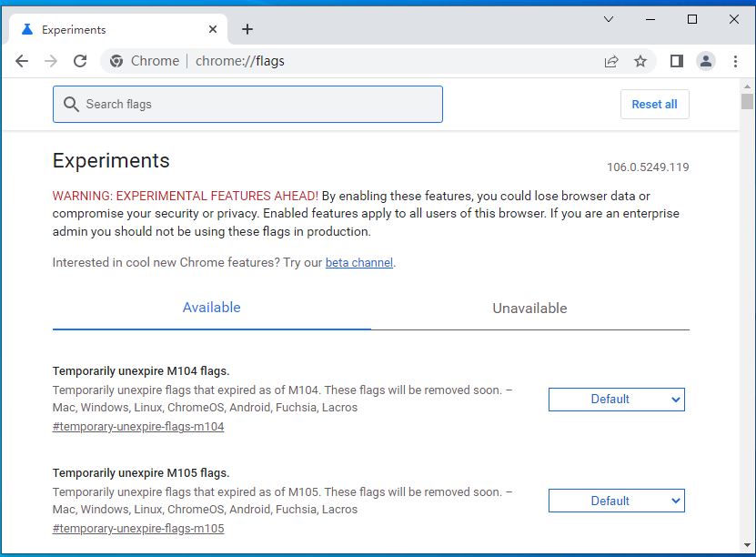Image resolution: width=756 pixels, height=557 pixels.
Task: Reload the chrome://flags page
Action: [x=80, y=61]
